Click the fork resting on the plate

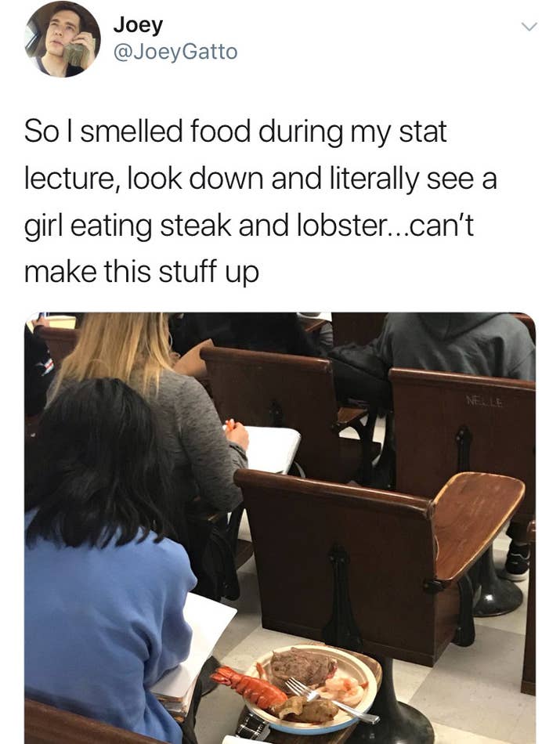pos(331,699)
